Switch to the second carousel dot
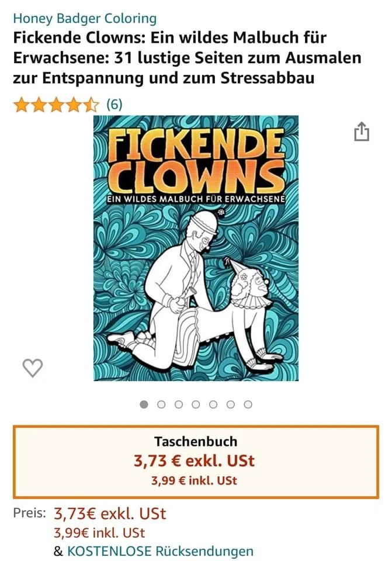 click(162, 404)
